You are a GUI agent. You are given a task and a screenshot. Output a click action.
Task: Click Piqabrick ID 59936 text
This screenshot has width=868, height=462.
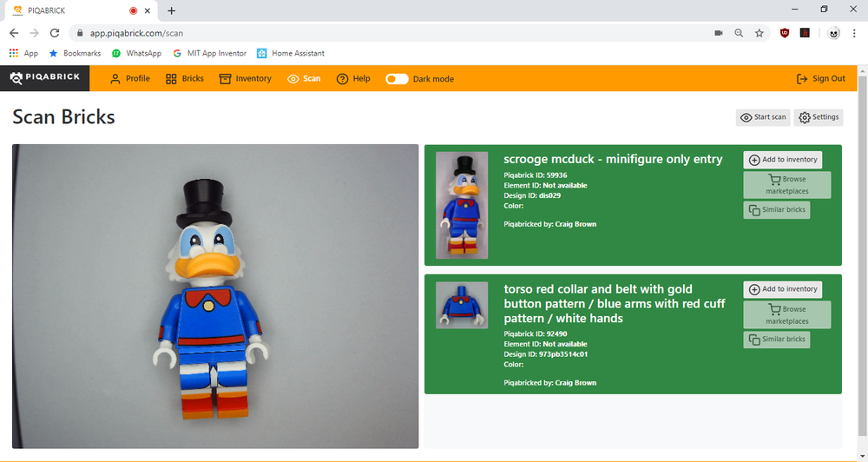[536, 175]
